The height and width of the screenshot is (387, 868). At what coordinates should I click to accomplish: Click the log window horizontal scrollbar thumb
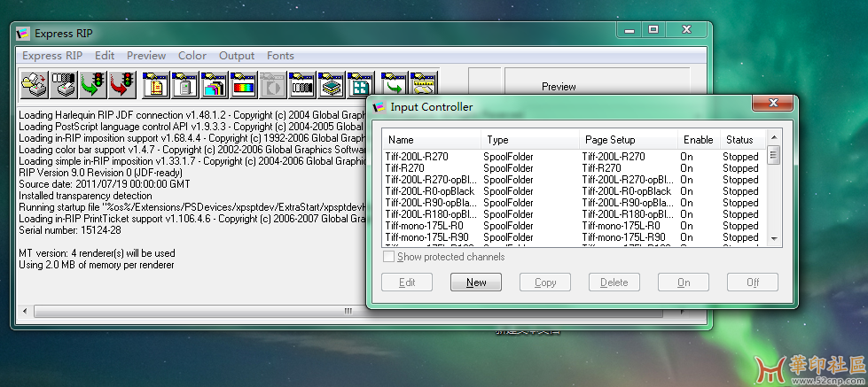pos(348,311)
